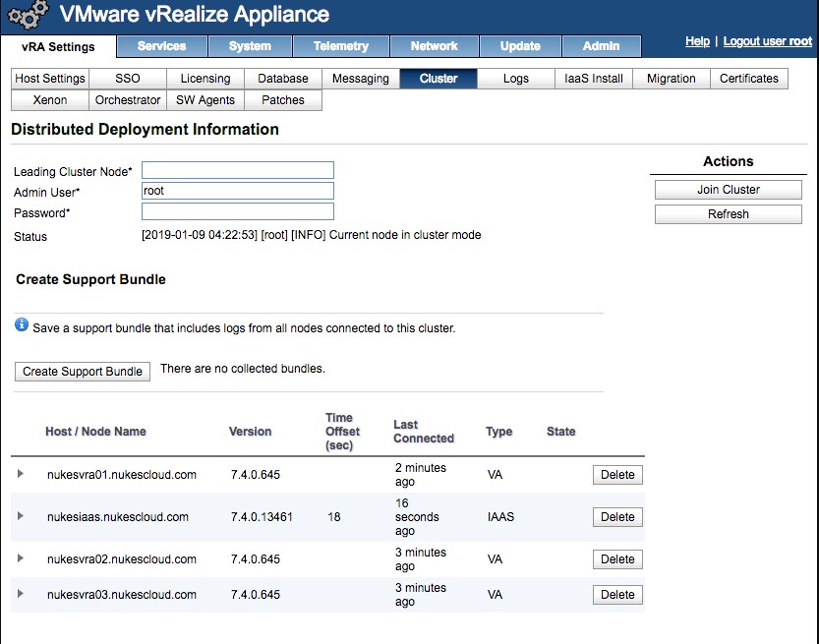Click the Admin User input field

pyautogui.click(x=238, y=191)
